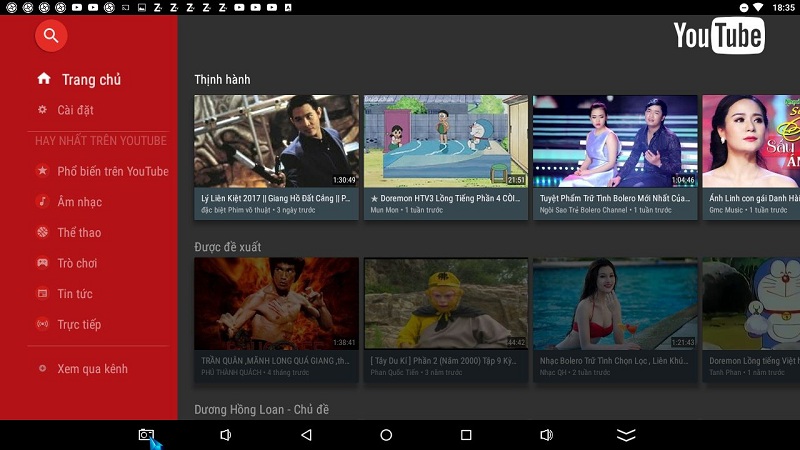Viewport: 800px width, 450px height.
Task: Play Doremon HTV3 Lồng Tiếng thumbnail
Action: [x=445, y=141]
